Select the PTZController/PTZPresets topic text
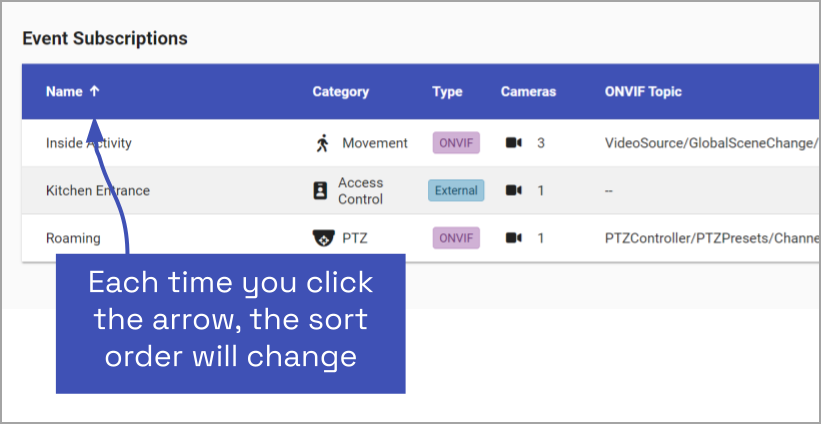Viewport: 821px width, 424px height. pos(711,238)
